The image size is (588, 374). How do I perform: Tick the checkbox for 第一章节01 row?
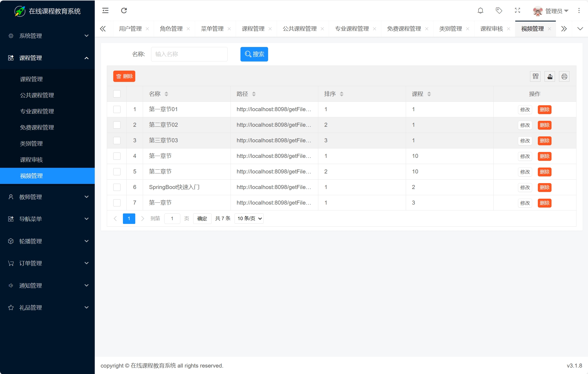(117, 110)
